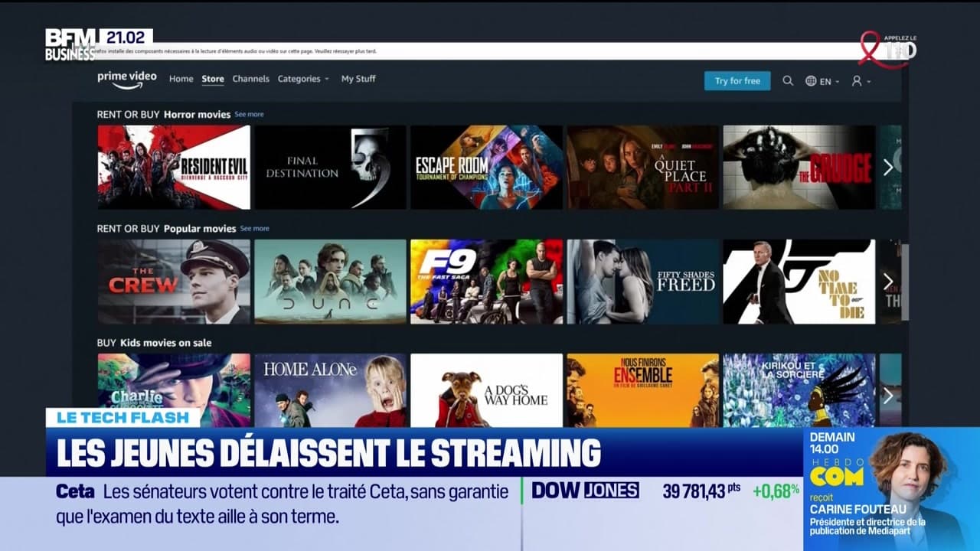Open the Channels section

(x=251, y=79)
